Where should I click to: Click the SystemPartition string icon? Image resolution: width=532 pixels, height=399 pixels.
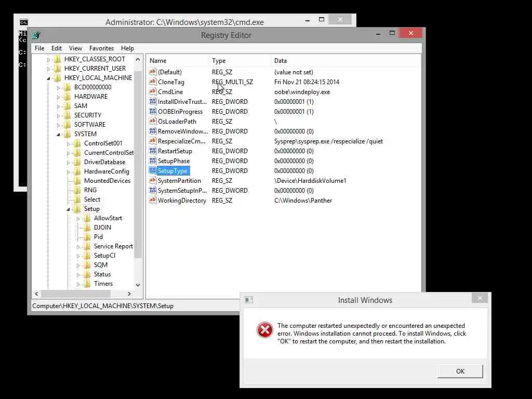point(153,180)
